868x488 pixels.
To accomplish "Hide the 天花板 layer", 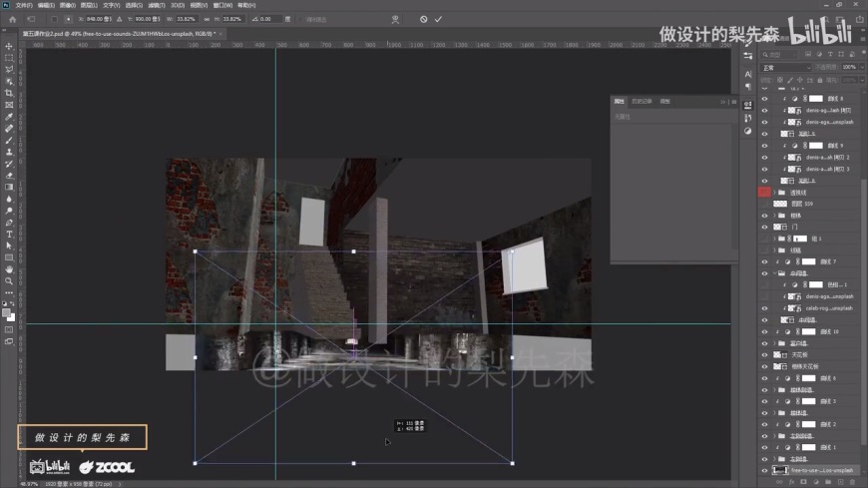I will tap(764, 355).
